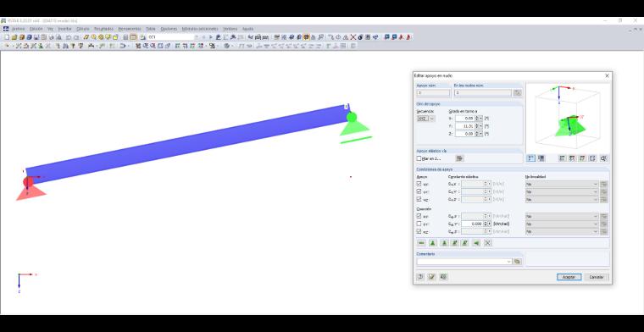The height and width of the screenshot is (332, 644).
Task: Edit nonlinearity button in φy row
Action: pyautogui.click(x=603, y=224)
